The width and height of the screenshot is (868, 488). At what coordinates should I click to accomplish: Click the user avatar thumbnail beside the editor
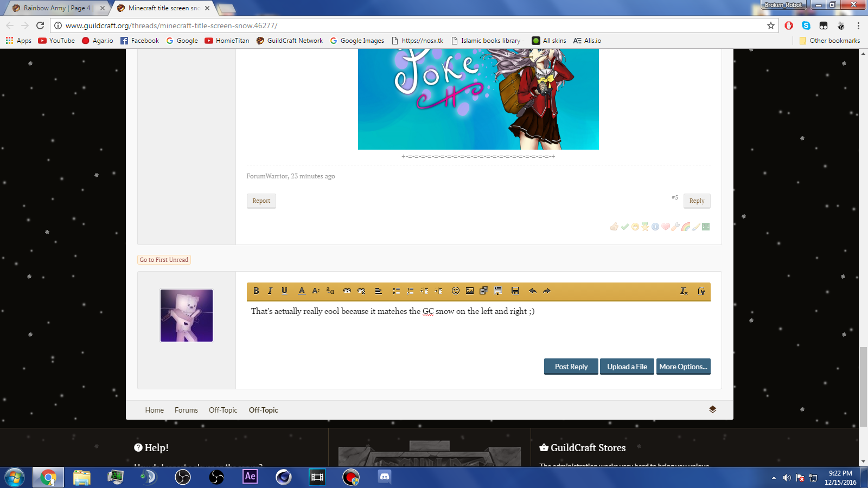pyautogui.click(x=187, y=316)
